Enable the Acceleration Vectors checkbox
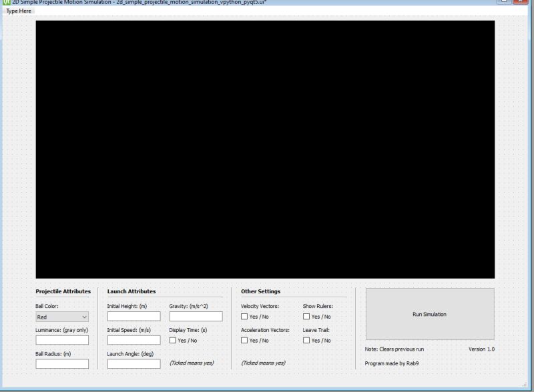 click(245, 340)
